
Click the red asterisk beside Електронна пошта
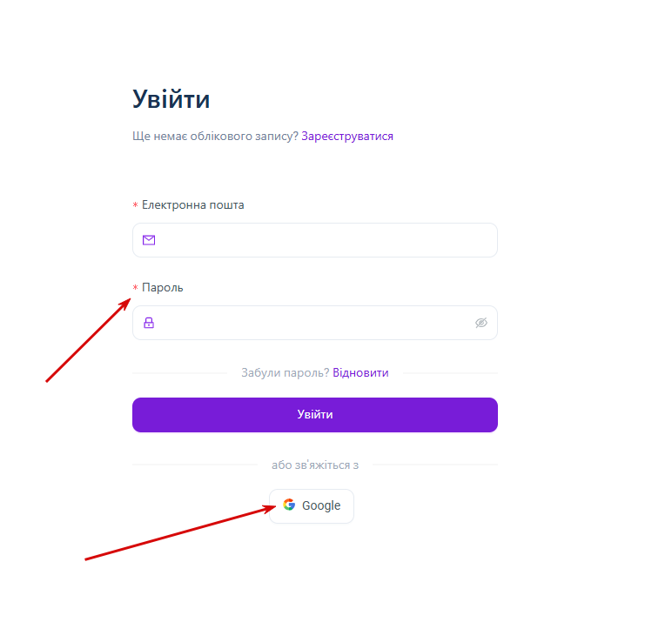click(x=136, y=204)
